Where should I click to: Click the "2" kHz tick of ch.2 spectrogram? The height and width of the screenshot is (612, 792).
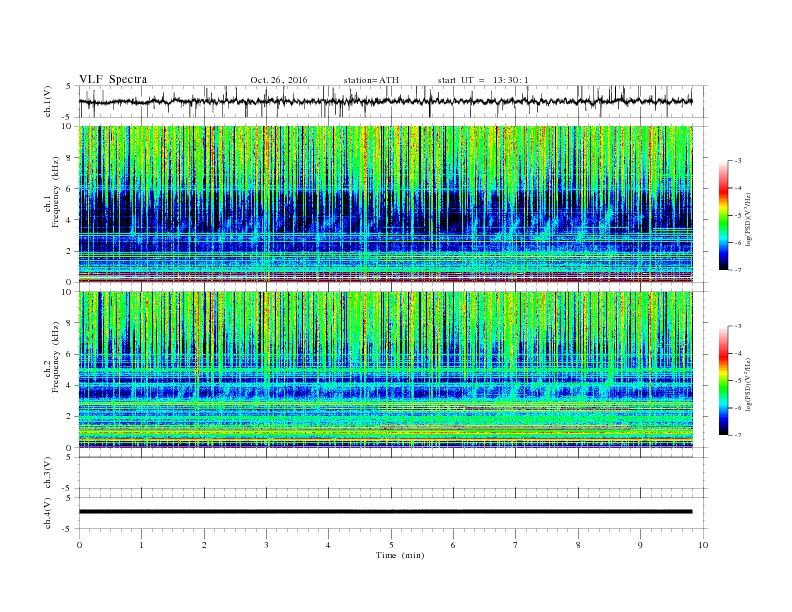pyautogui.click(x=69, y=417)
